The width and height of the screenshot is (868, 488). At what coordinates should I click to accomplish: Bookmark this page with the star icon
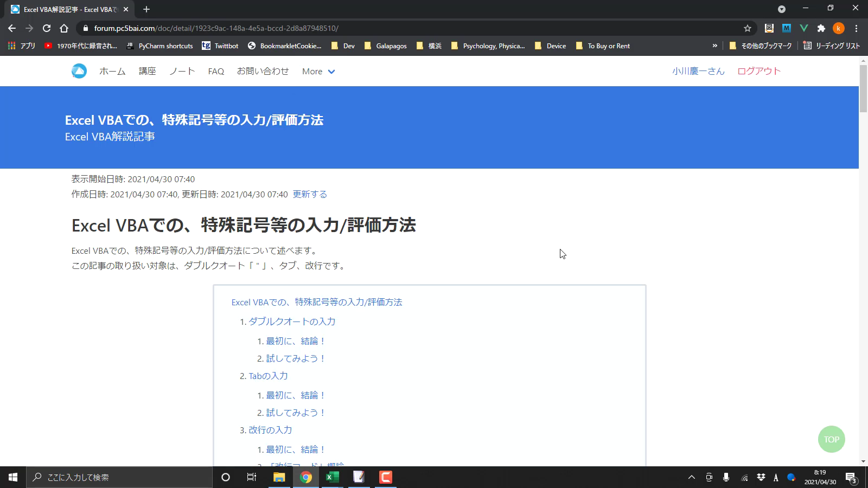[748, 28]
